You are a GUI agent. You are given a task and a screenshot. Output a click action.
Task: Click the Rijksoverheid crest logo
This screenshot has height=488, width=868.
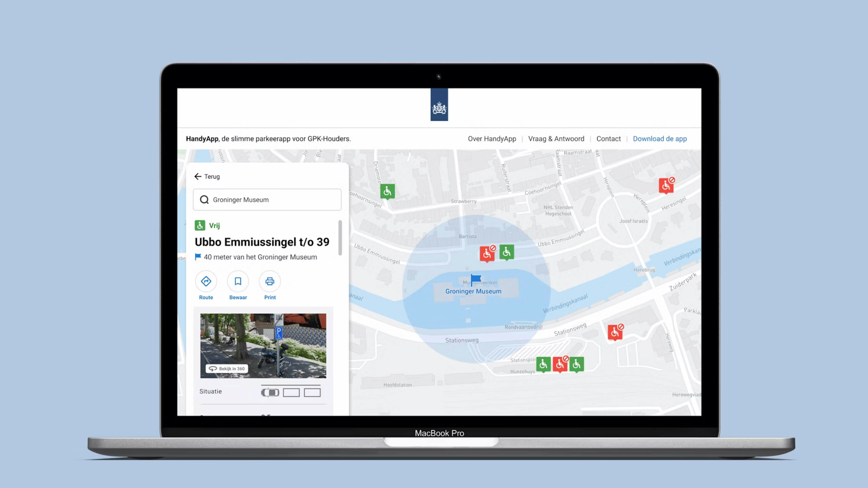click(x=439, y=105)
